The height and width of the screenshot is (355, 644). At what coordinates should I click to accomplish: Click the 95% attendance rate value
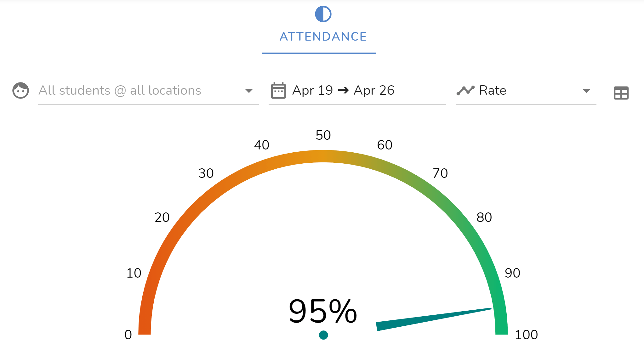[x=323, y=311]
